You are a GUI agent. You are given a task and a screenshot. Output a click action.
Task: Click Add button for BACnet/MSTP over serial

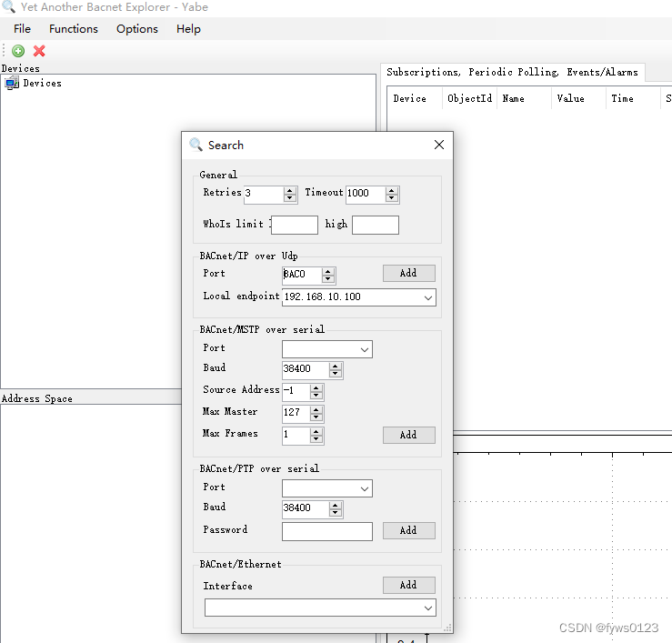click(x=408, y=435)
